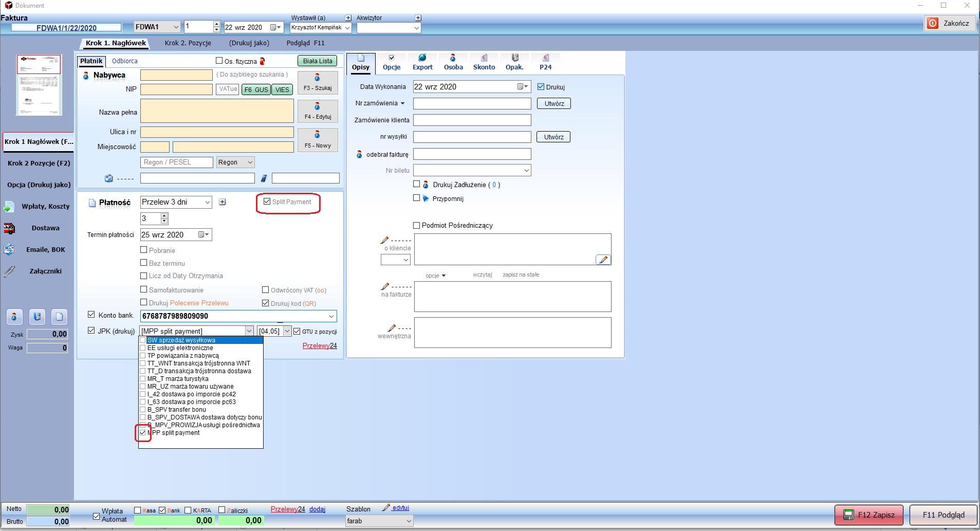
Task: Uncheck MPP split payment in the list
Action: [x=143, y=433]
